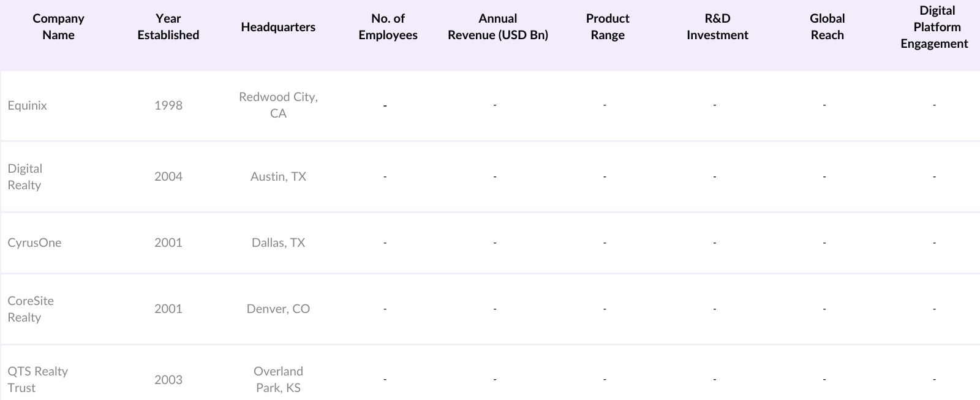Click the Digital Platform Engagement header
The height and width of the screenshot is (400, 980).
tap(935, 27)
